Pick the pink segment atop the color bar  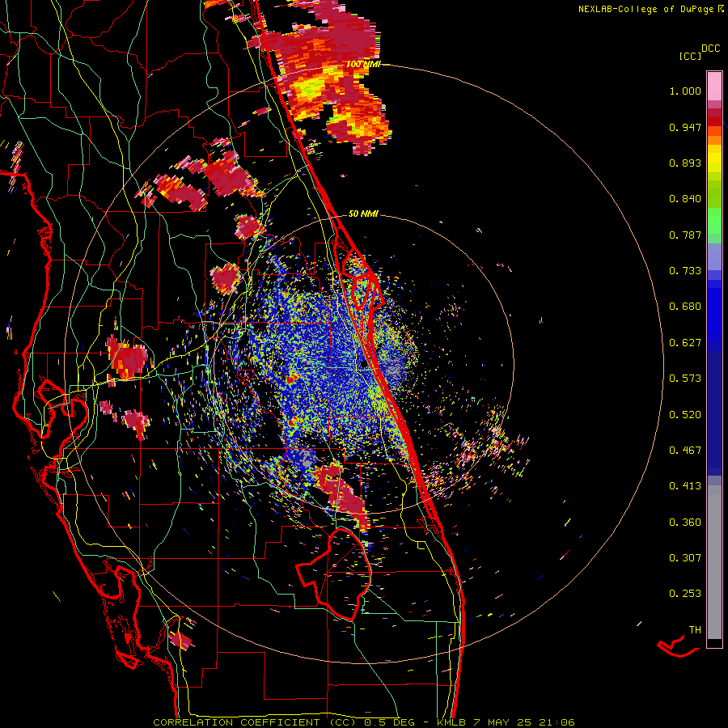pos(714,86)
